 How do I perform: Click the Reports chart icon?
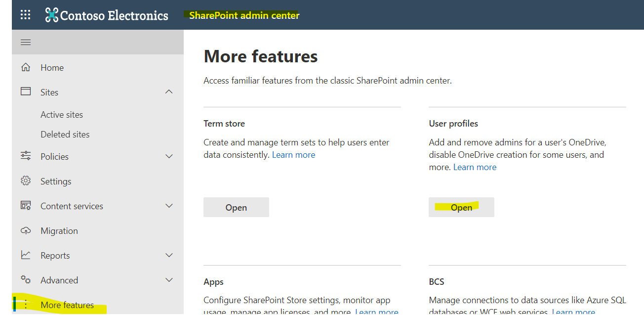pyautogui.click(x=26, y=255)
